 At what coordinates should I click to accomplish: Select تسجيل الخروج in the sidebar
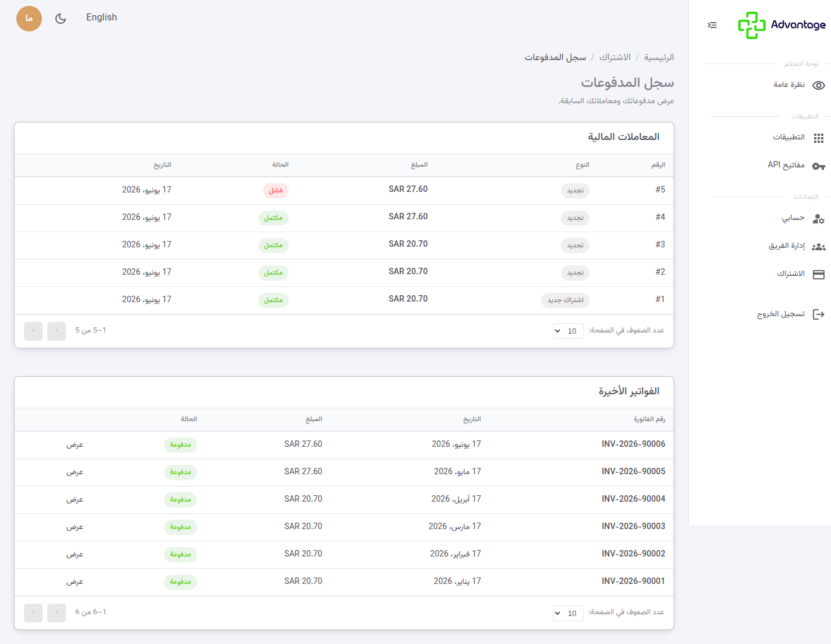point(781,314)
